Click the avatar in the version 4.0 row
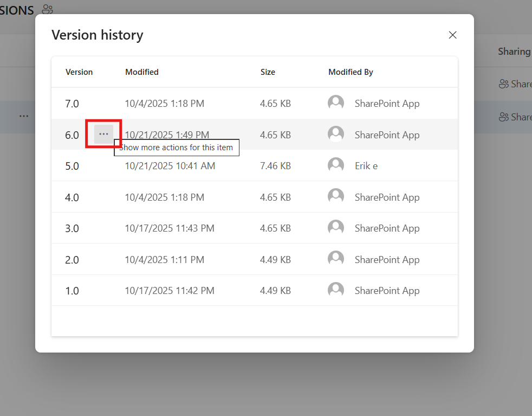This screenshot has width=532, height=416. point(336,197)
